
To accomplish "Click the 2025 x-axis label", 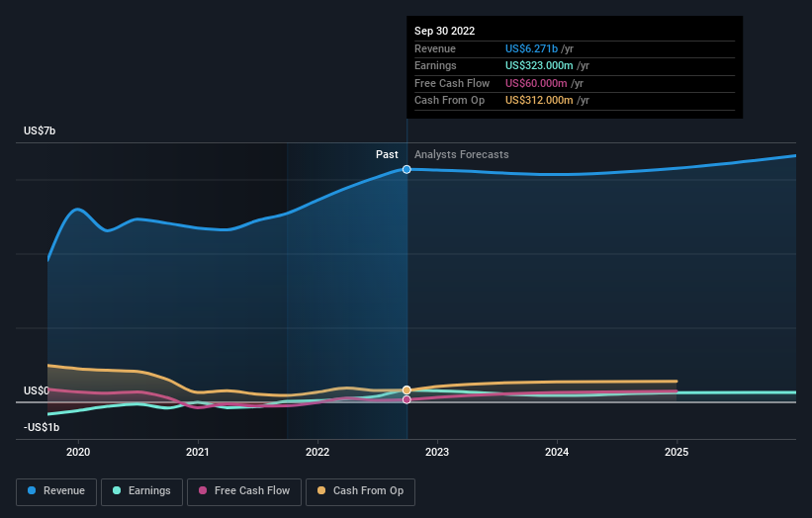I will point(677,452).
